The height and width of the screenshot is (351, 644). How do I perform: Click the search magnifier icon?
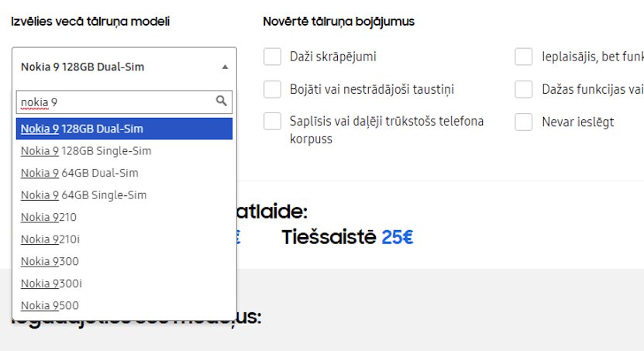pyautogui.click(x=222, y=102)
